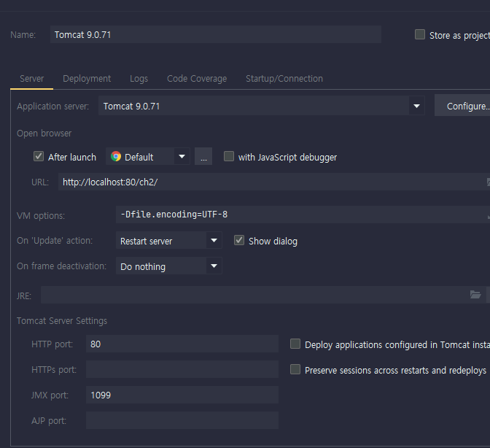Enable Store as project file checkbox
The height and width of the screenshot is (448, 490).
click(x=420, y=34)
